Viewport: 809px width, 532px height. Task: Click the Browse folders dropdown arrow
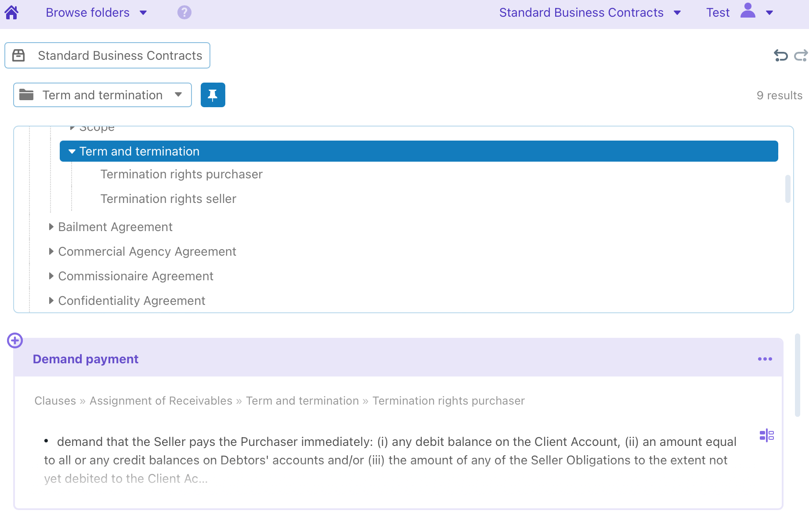(x=143, y=13)
